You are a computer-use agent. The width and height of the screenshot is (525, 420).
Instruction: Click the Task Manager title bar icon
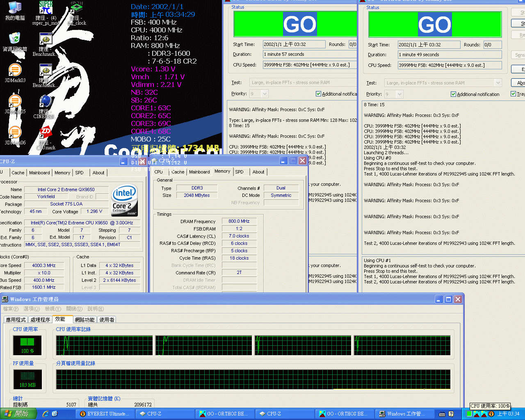click(5, 299)
